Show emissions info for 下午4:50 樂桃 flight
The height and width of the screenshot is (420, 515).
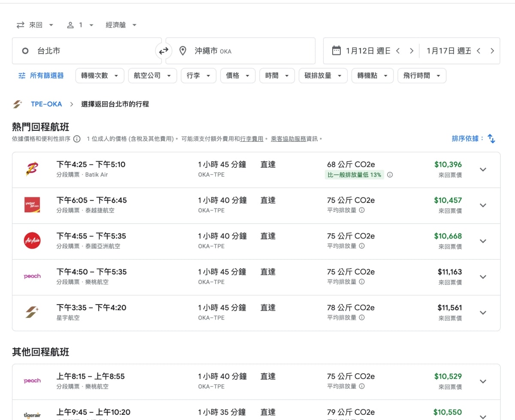pos(362,282)
